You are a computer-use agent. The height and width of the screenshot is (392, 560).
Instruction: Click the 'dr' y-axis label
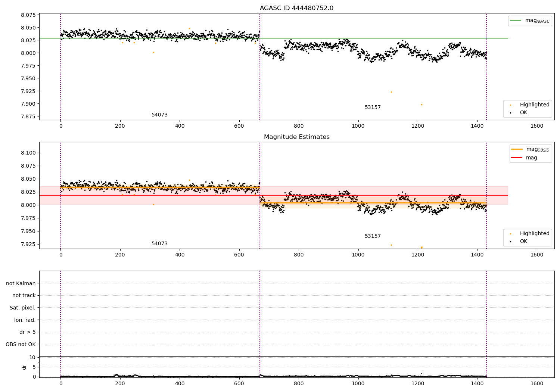coord(24,367)
